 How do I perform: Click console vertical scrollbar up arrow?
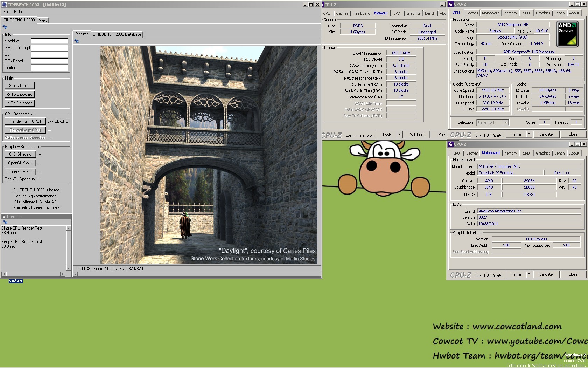pyautogui.click(x=69, y=229)
